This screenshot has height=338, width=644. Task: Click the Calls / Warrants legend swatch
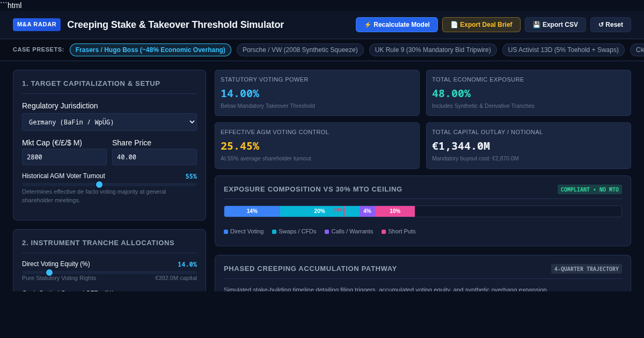pyautogui.click(x=327, y=232)
